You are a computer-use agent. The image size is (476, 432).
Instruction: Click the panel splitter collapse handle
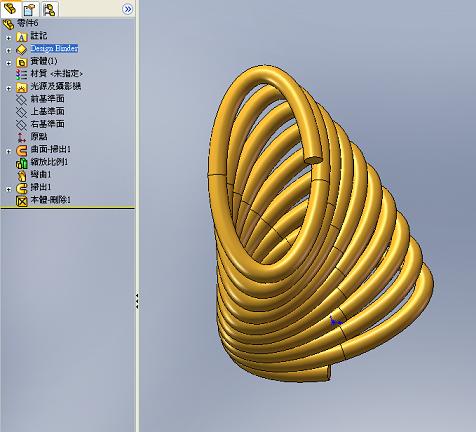click(137, 301)
